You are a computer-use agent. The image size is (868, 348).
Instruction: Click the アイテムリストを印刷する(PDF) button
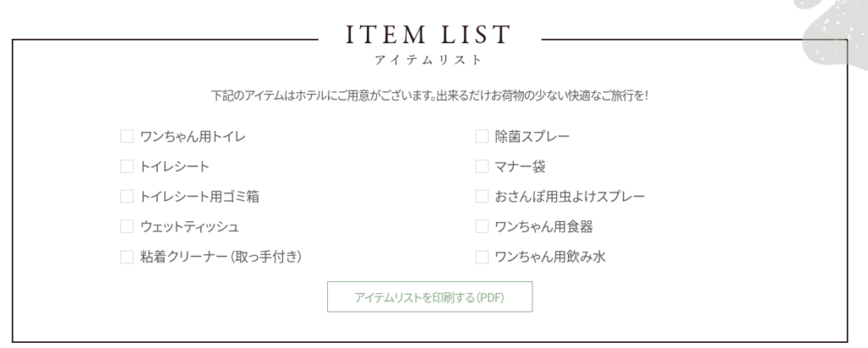click(x=430, y=297)
